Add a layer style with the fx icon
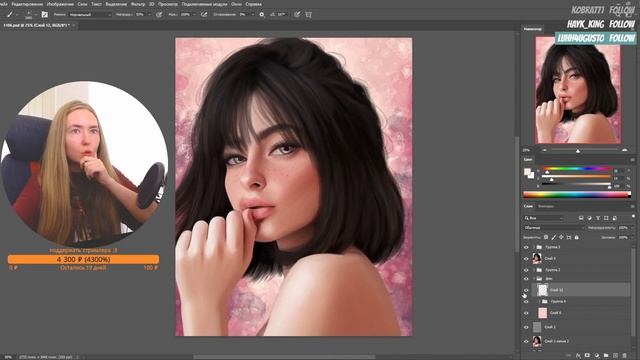 click(578, 356)
